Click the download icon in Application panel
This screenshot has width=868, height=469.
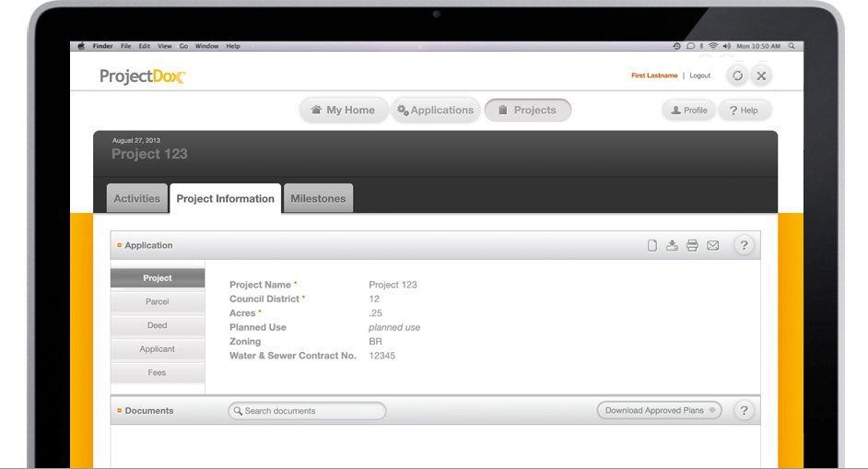point(672,246)
